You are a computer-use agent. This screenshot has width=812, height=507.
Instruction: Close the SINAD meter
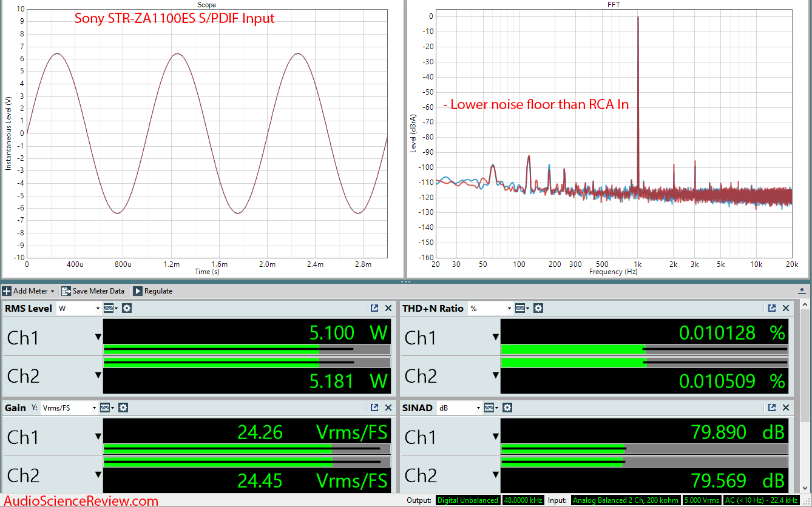click(x=786, y=408)
